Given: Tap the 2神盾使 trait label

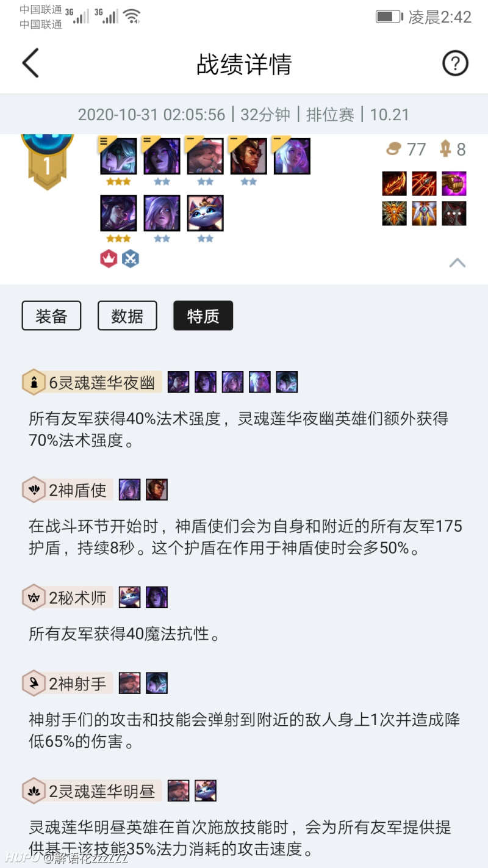Looking at the screenshot, I should tap(78, 490).
